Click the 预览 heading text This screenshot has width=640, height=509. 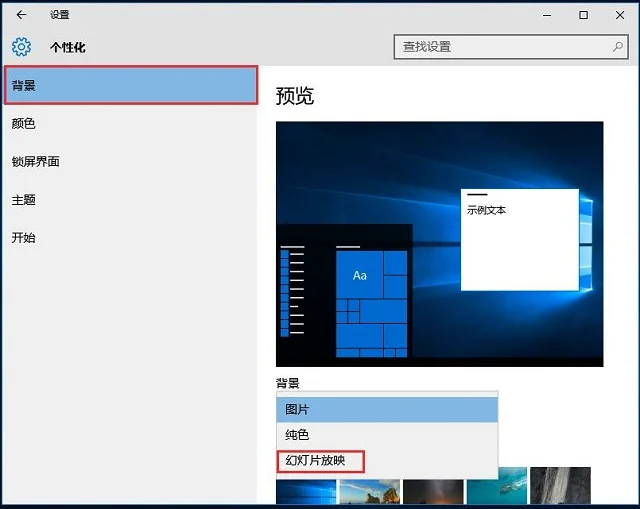tap(295, 96)
